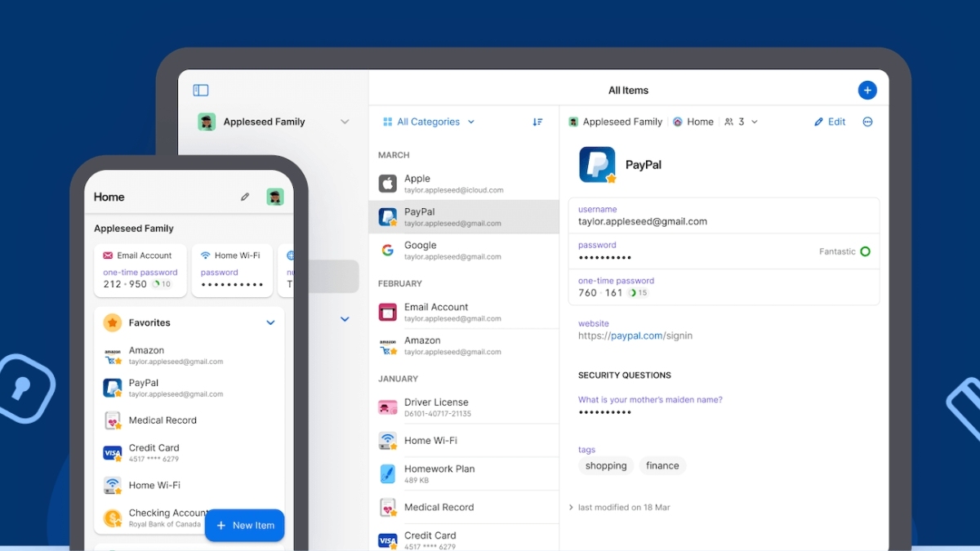Collapse the Favorites section chevron on phone
Screen dimensions: 980x551
[270, 322]
